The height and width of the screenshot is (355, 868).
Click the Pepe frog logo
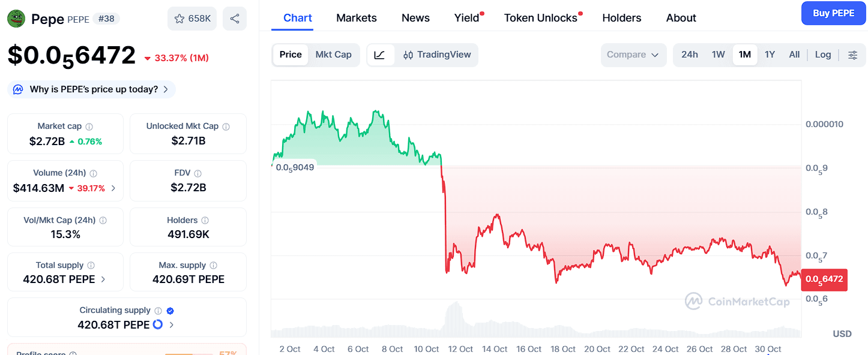point(16,19)
